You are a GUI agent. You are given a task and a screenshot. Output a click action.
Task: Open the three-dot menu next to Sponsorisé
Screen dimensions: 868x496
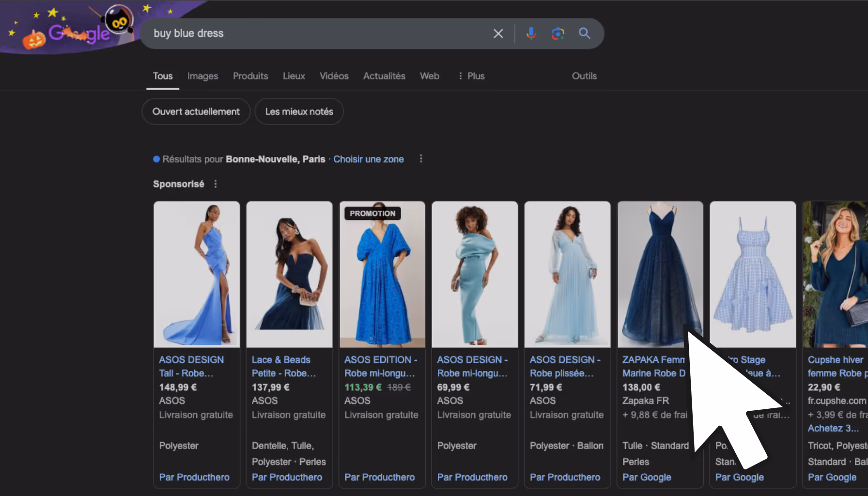click(216, 184)
